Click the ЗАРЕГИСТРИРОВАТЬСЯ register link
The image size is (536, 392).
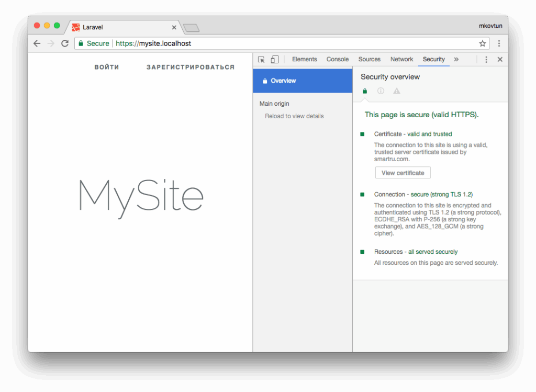pyautogui.click(x=191, y=68)
